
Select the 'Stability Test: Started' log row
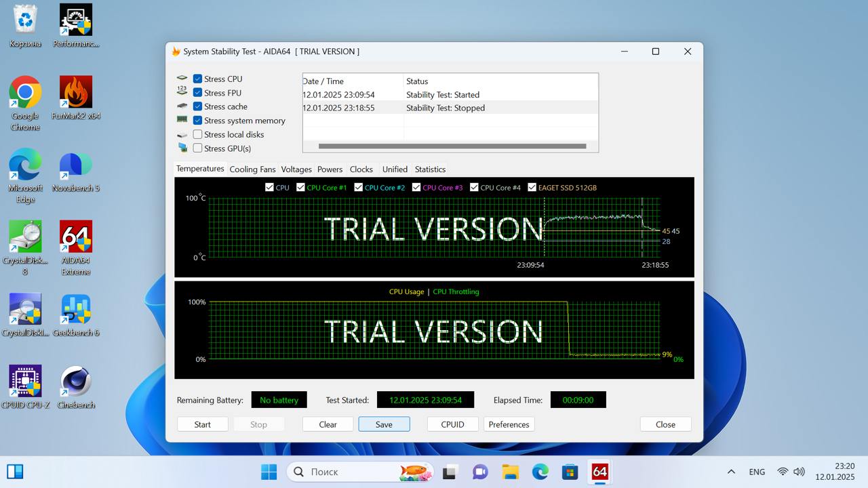[450, 95]
